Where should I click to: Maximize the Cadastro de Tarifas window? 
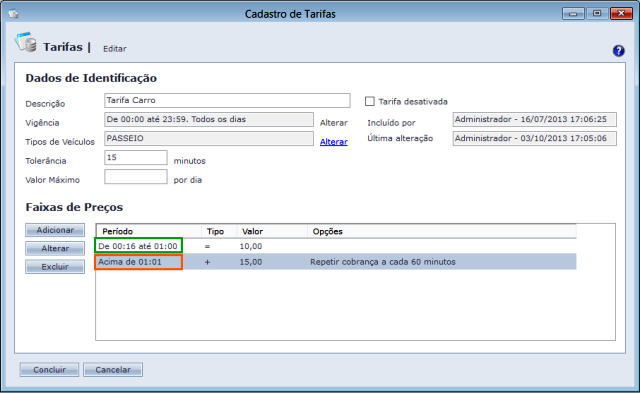pos(597,13)
